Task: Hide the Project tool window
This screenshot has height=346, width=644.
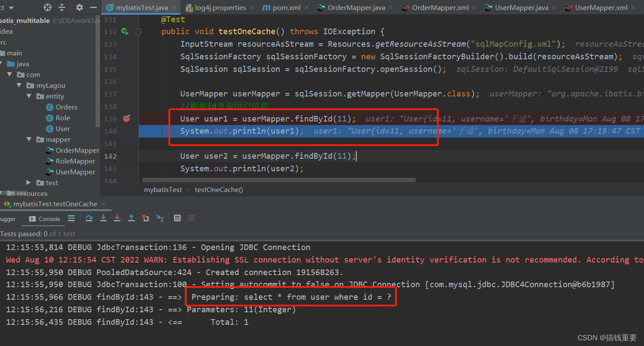Action: click(x=93, y=7)
